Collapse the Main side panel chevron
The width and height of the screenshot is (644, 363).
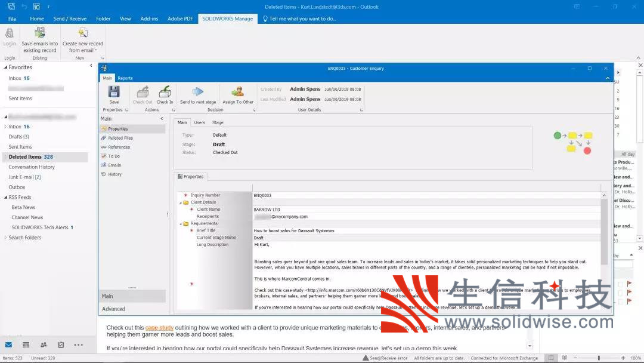(162, 119)
